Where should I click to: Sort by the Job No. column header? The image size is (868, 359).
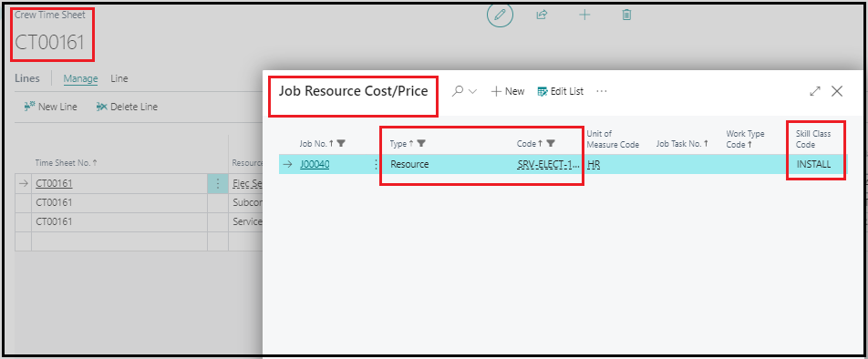click(x=316, y=144)
